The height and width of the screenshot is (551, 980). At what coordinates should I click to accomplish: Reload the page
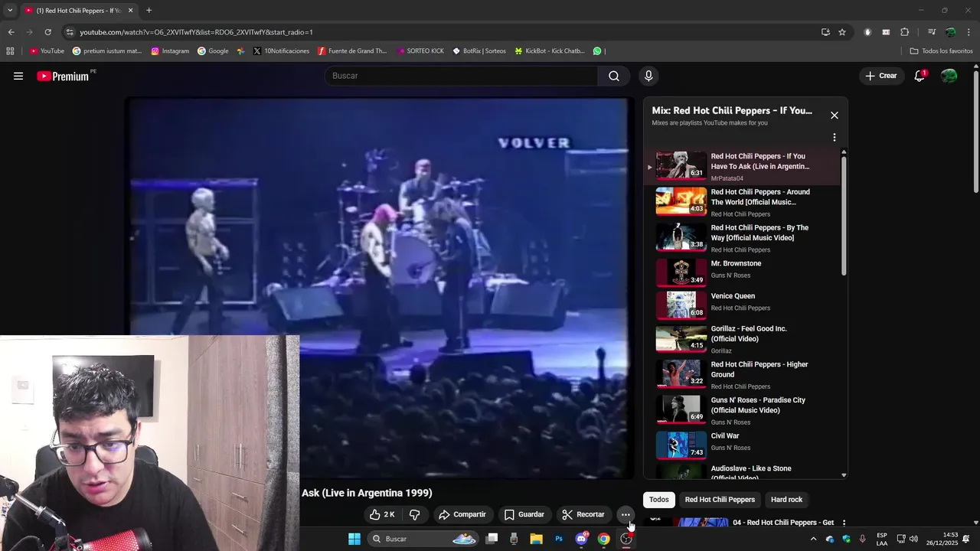(47, 32)
